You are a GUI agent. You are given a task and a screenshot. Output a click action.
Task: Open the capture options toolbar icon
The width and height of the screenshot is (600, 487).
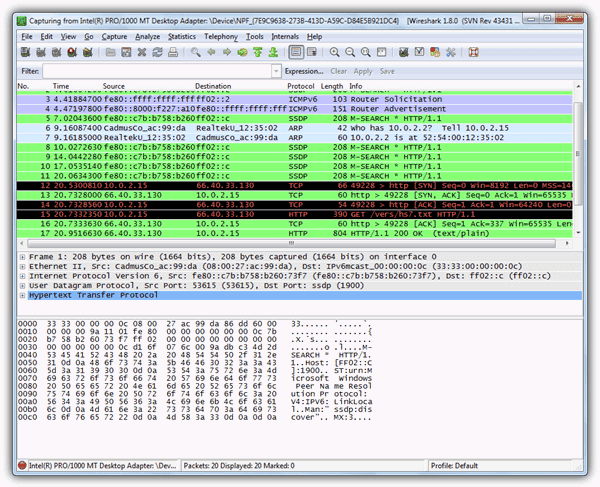41,52
